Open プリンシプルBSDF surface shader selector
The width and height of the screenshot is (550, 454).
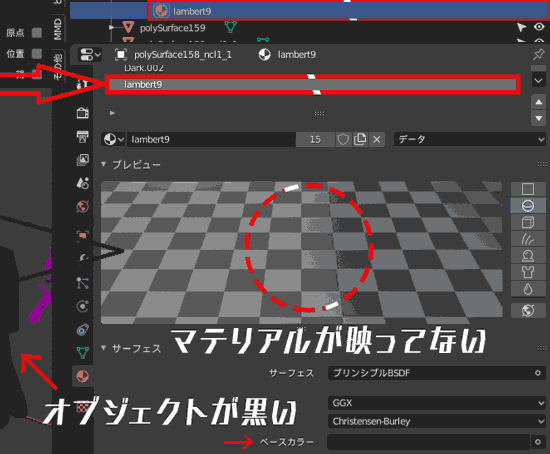tap(430, 373)
